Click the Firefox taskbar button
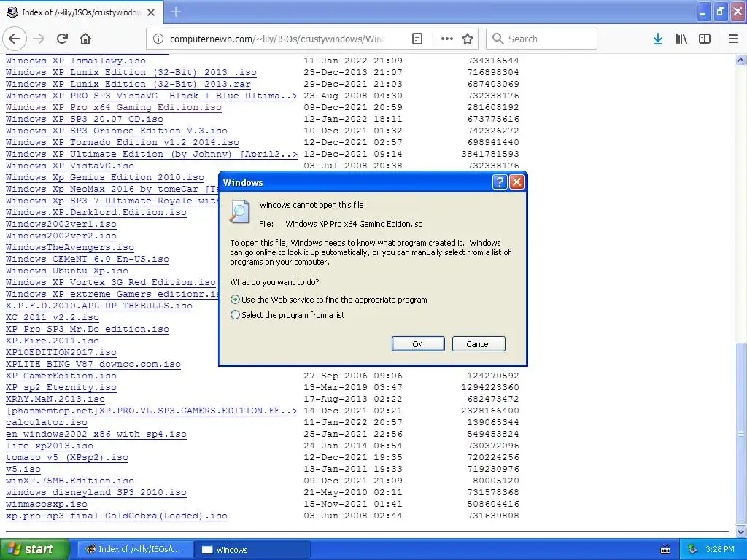The height and width of the screenshot is (560, 747). point(135,550)
